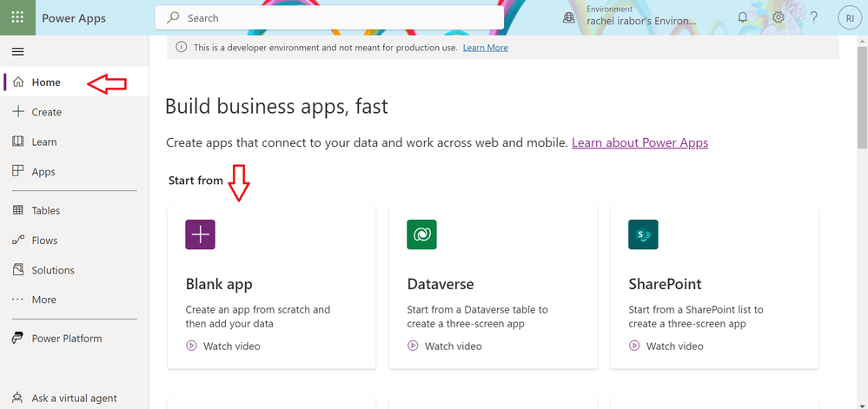Click play icon under Blank app
868x409 pixels.
[191, 346]
